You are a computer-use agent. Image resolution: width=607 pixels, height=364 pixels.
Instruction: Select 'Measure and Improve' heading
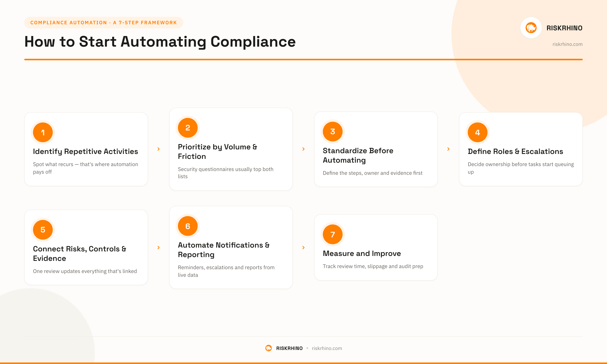pyautogui.click(x=362, y=253)
